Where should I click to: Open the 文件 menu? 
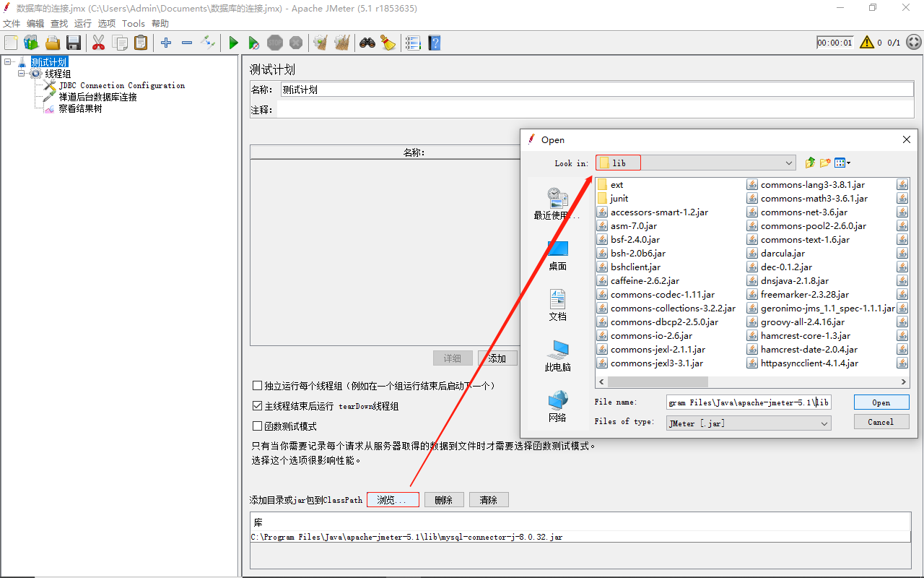(12, 23)
